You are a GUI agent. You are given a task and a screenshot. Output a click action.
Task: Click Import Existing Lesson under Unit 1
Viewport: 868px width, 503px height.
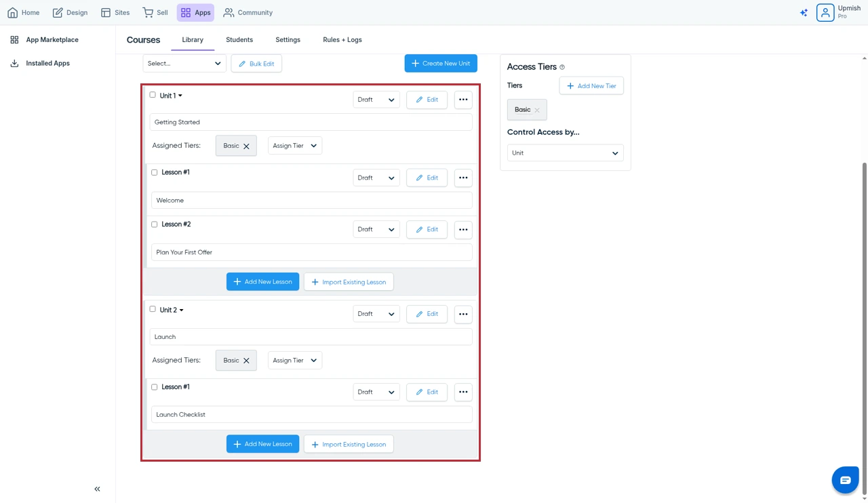click(x=349, y=282)
